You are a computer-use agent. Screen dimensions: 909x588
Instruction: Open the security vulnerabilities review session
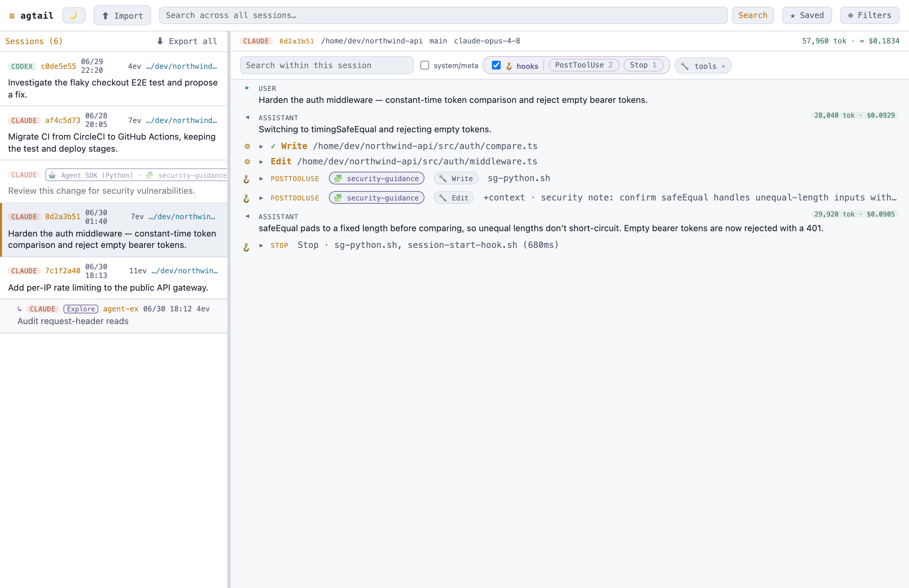point(114,182)
